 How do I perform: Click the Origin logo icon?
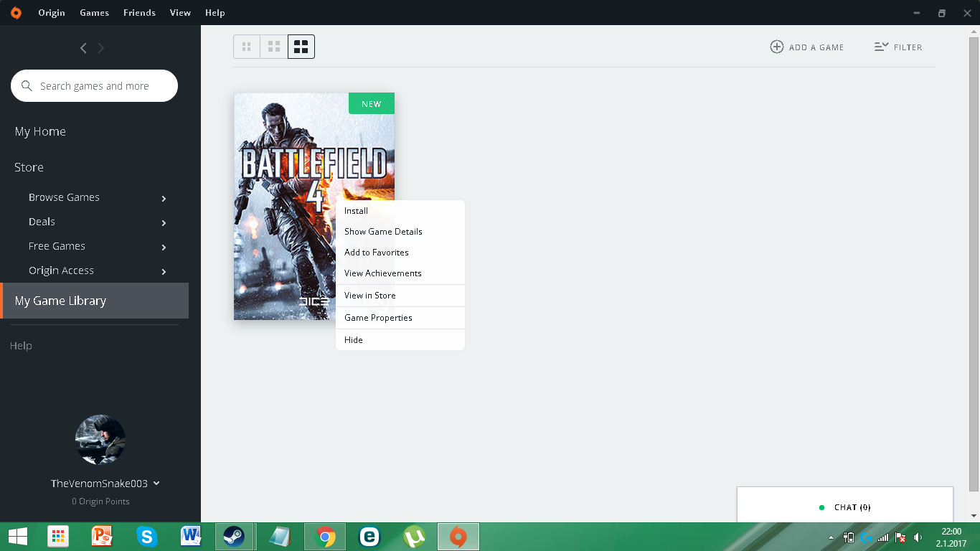tap(16, 13)
